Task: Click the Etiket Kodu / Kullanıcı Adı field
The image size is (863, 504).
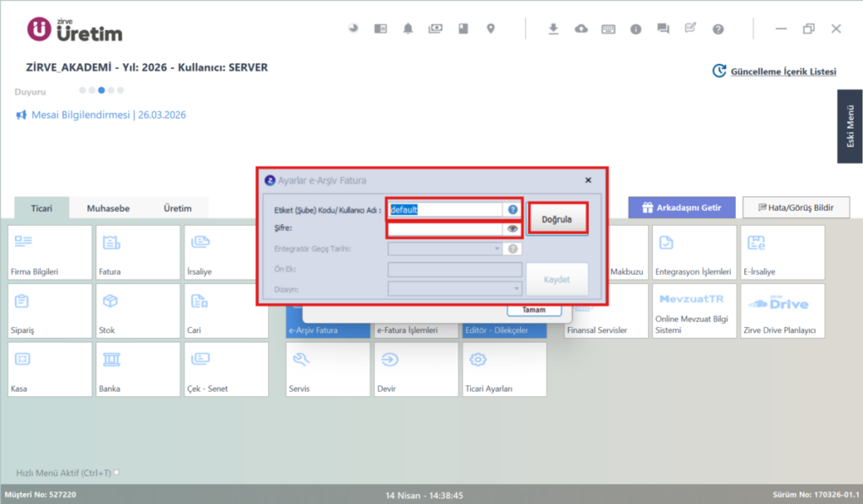Action: click(445, 210)
